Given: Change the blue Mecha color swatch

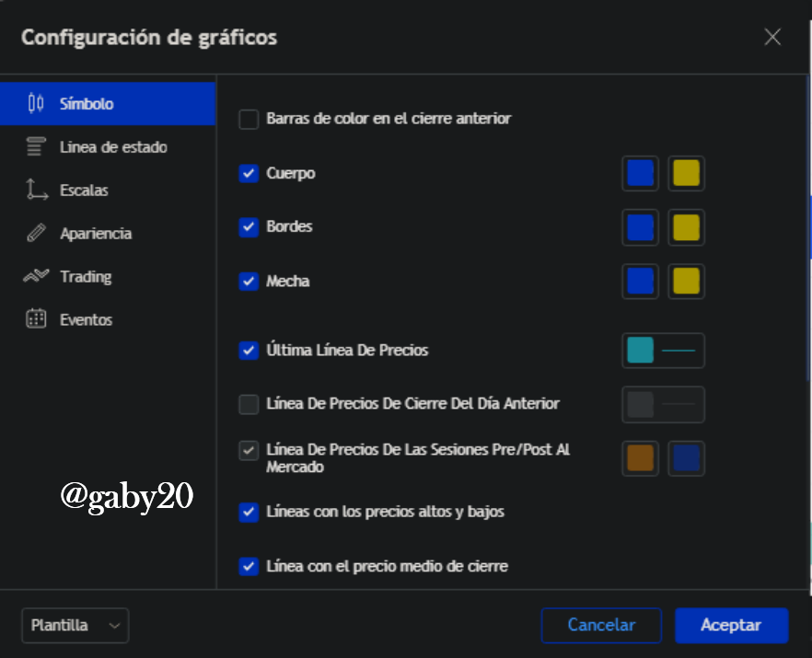Looking at the screenshot, I should tap(640, 281).
